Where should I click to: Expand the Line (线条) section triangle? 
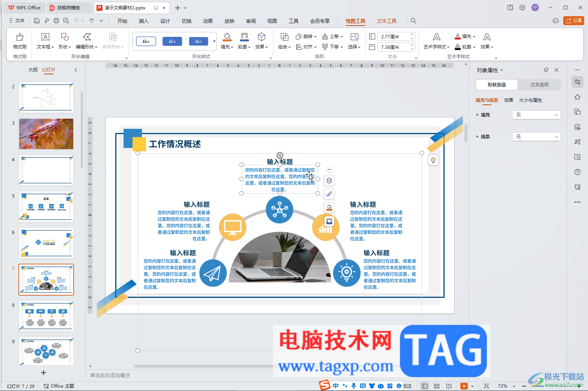pyautogui.click(x=477, y=137)
